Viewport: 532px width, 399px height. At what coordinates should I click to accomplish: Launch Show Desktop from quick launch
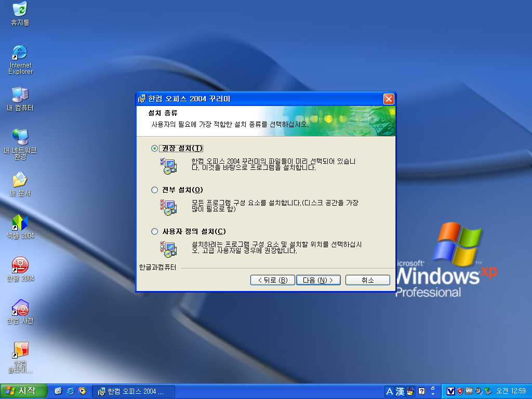[x=58, y=391]
